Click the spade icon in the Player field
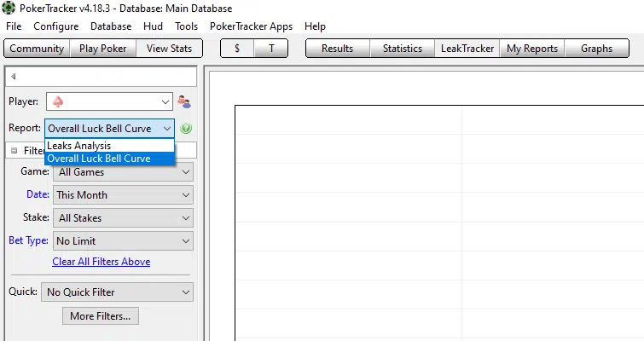 [58, 101]
